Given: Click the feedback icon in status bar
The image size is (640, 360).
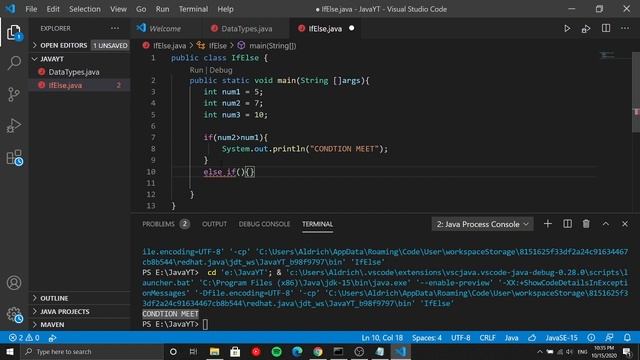Looking at the screenshot, I should tap(609, 338).
